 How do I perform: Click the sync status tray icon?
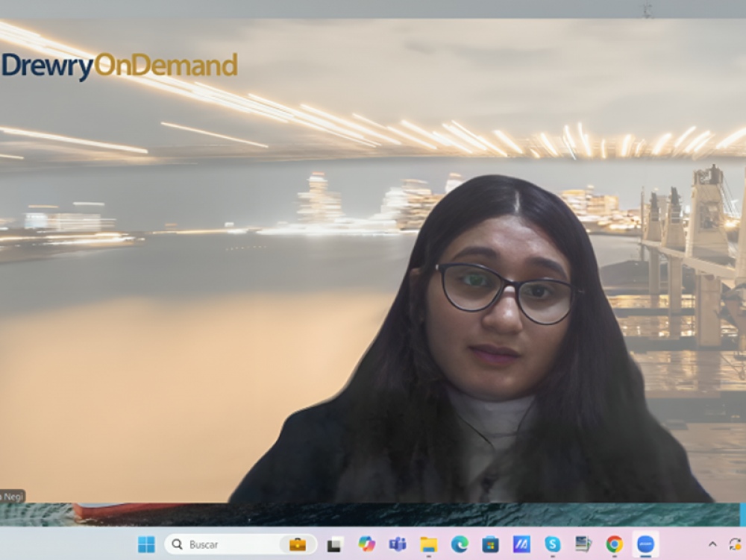[x=736, y=544]
